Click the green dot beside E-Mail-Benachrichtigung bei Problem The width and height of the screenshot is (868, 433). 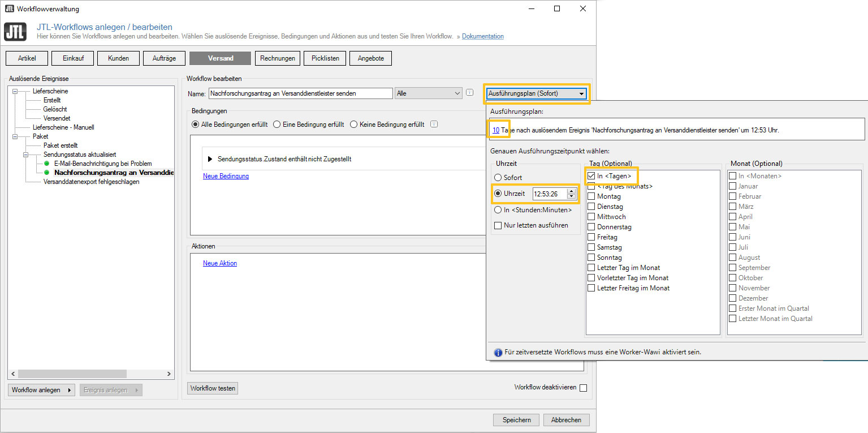point(47,164)
